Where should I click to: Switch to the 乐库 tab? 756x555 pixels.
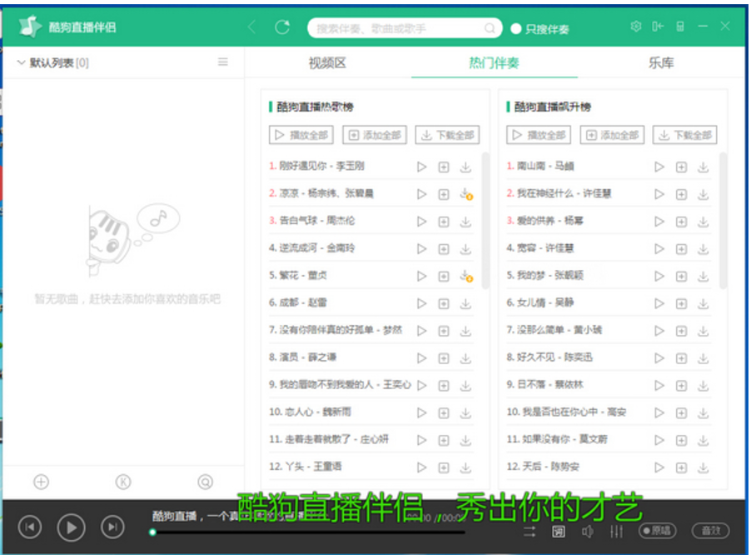click(661, 62)
